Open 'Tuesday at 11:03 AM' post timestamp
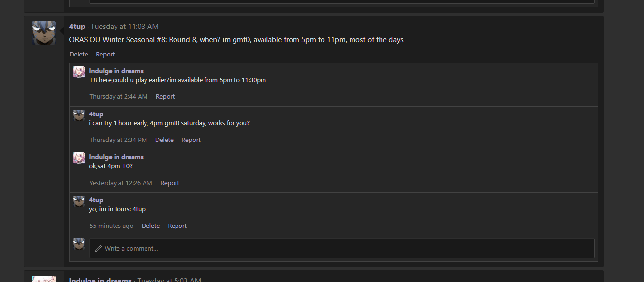 [x=125, y=27]
